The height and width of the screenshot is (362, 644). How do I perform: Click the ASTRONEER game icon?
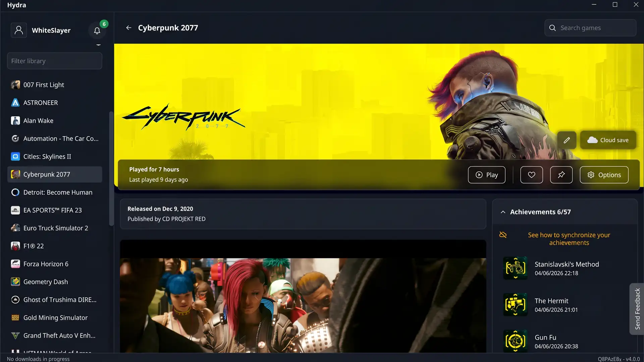coord(15,103)
